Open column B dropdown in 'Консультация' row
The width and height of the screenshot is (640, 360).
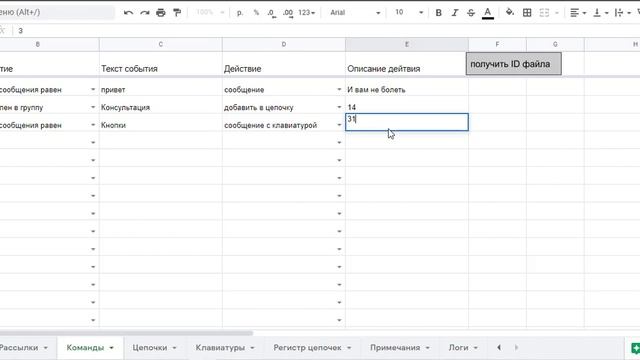tap(93, 107)
